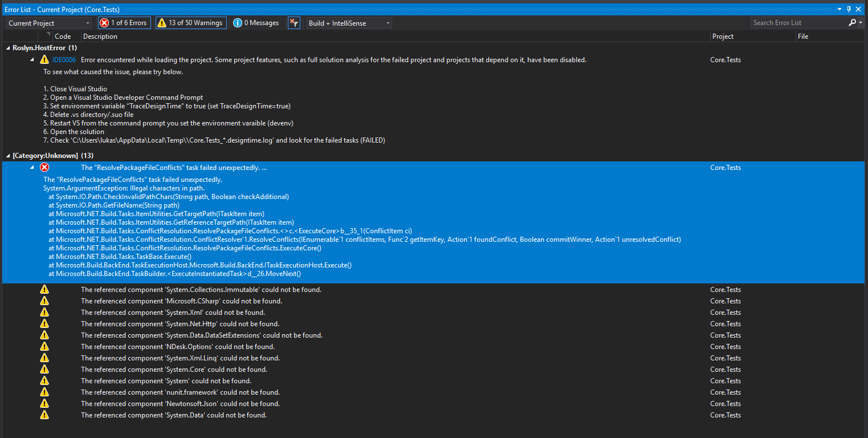
Task: Open the IDE0006 error code link
Action: click(64, 60)
